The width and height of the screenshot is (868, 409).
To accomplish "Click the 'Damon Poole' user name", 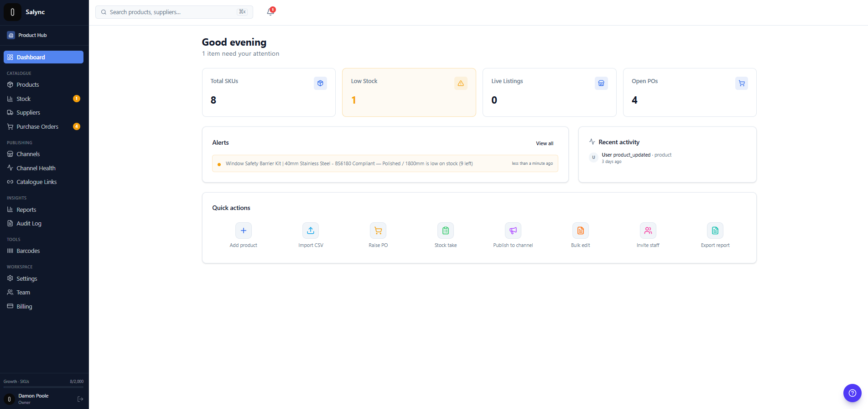I will (33, 396).
